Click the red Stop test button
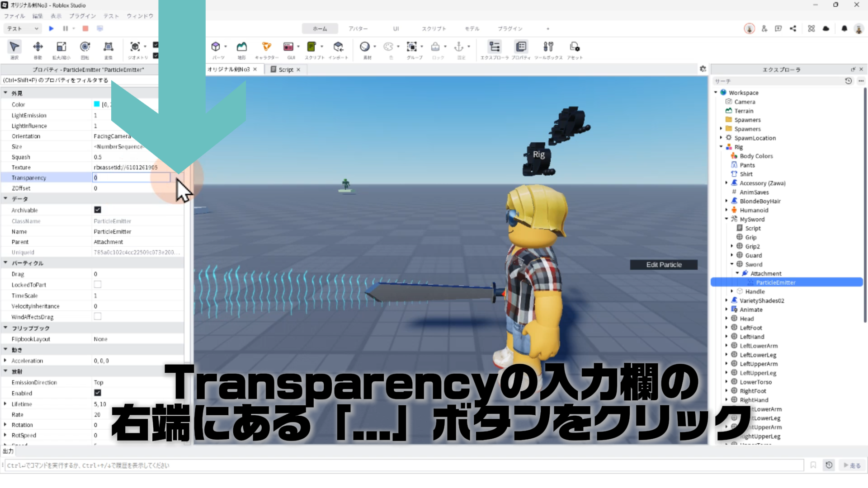 click(x=85, y=28)
